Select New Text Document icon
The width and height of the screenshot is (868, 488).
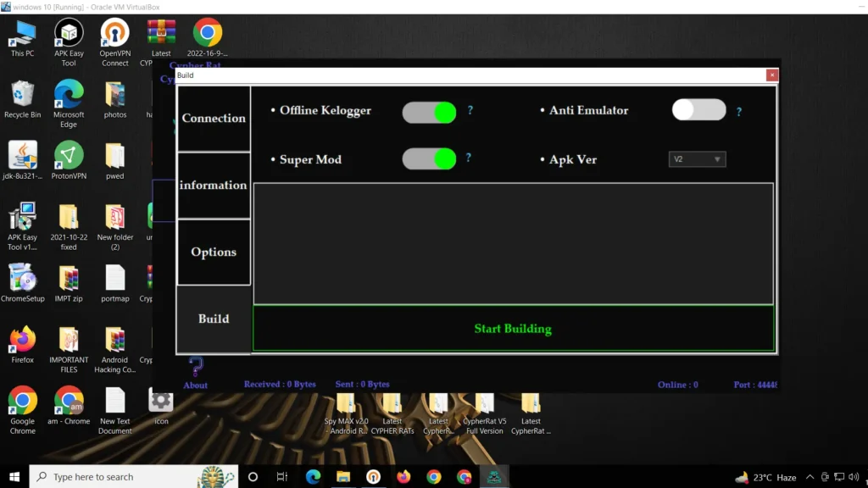pyautogui.click(x=115, y=410)
